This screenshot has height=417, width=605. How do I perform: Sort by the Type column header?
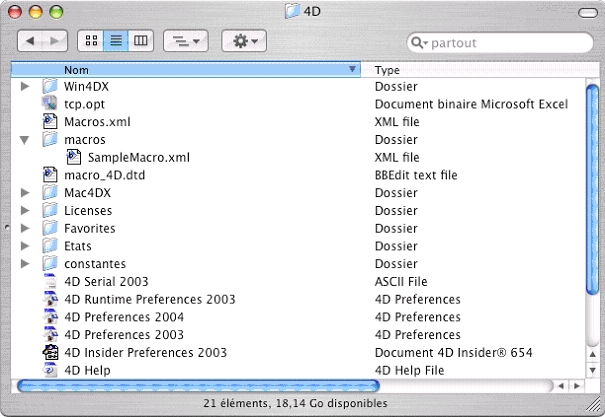pos(470,70)
